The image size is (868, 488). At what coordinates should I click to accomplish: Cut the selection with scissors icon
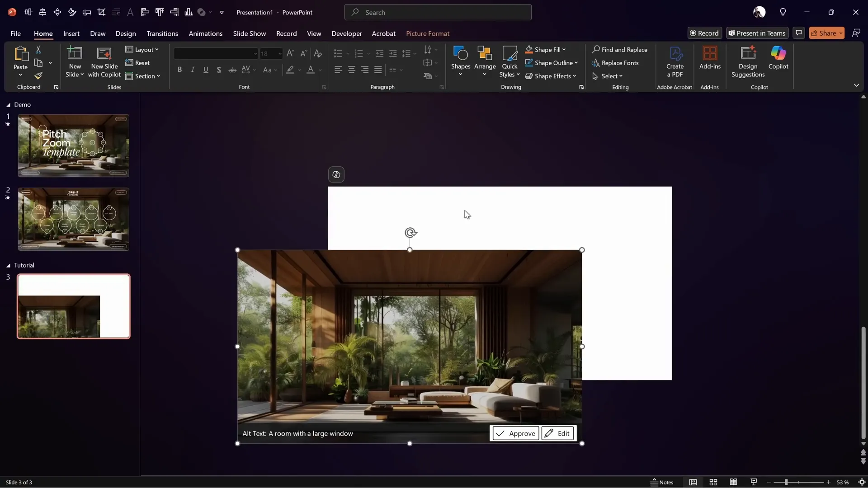39,49
